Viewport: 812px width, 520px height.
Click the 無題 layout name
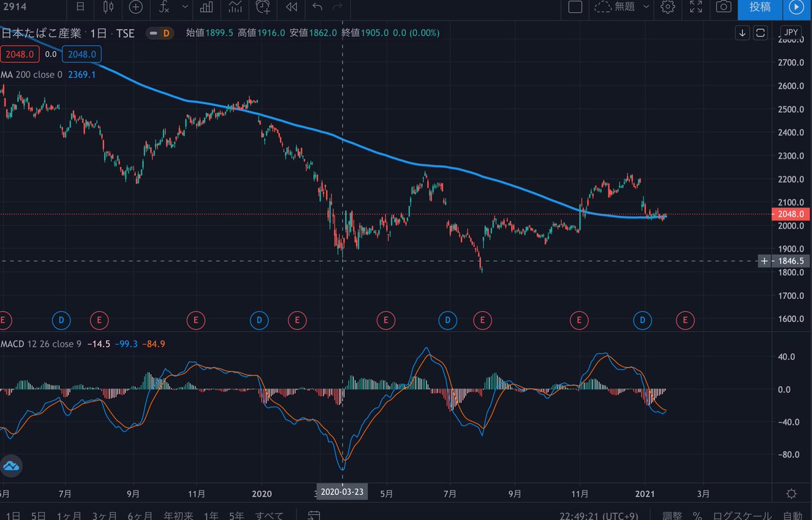click(x=626, y=7)
